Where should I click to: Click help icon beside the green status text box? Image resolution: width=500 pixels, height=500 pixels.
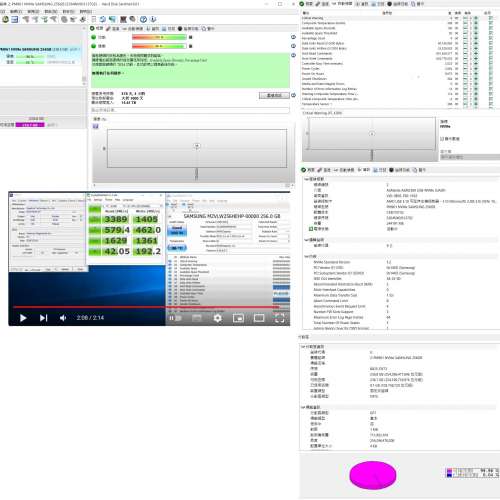293,55
